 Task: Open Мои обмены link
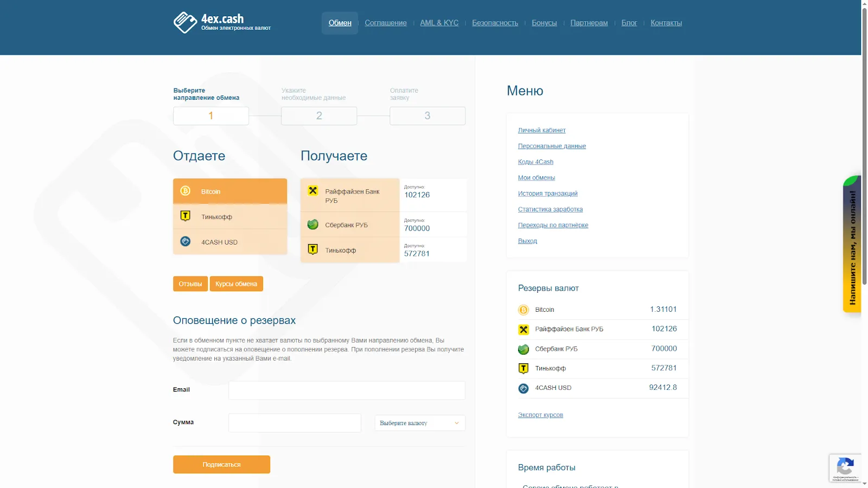pyautogui.click(x=536, y=177)
